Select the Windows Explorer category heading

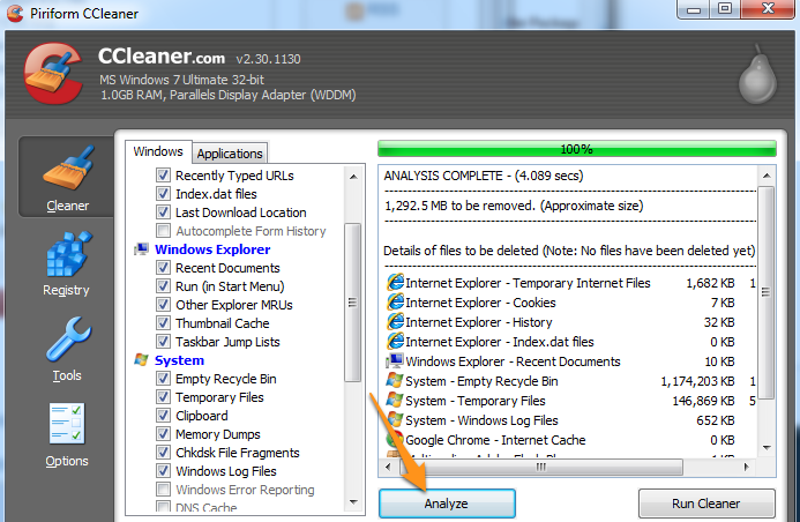coord(213,249)
